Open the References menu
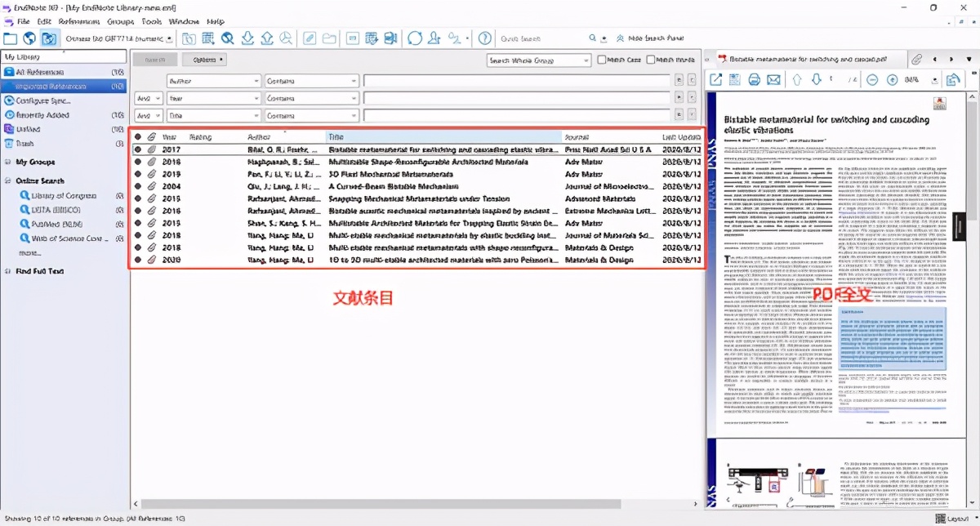Viewport: 980px width, 526px height. 78,20
